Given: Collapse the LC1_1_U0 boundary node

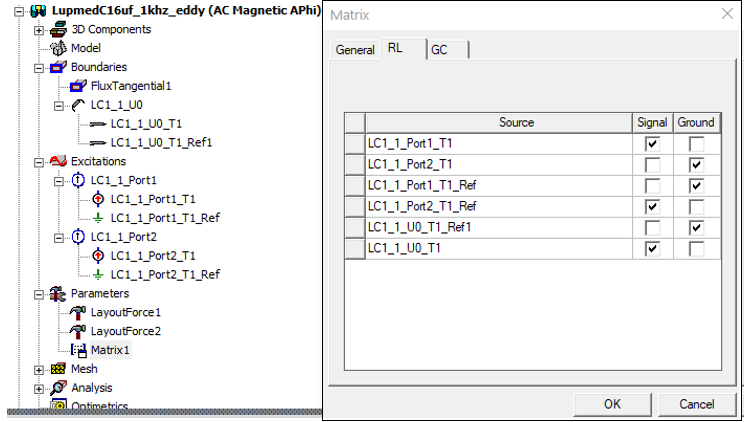Looking at the screenshot, I should 59,105.
